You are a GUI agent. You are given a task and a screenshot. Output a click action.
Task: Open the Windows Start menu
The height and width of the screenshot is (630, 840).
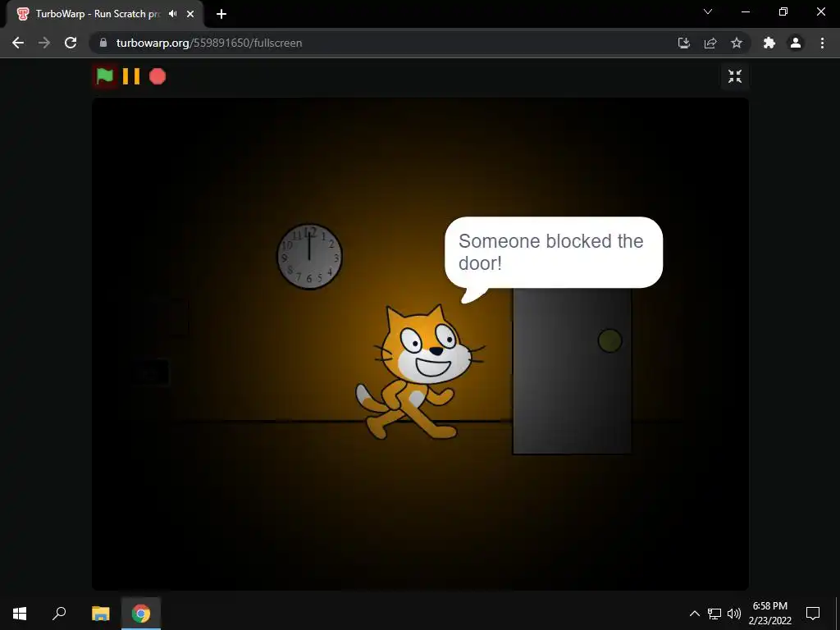[x=20, y=614]
